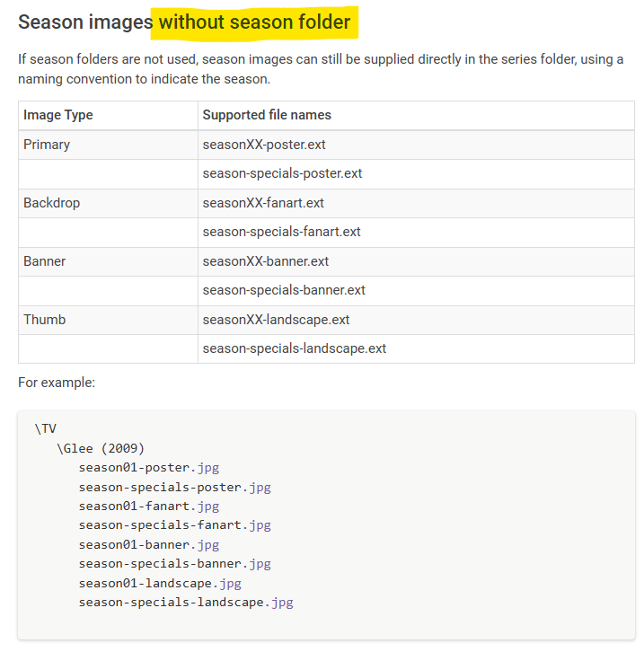Select the 'Banner' image type cell
This screenshot has width=644, height=652.
tap(45, 261)
